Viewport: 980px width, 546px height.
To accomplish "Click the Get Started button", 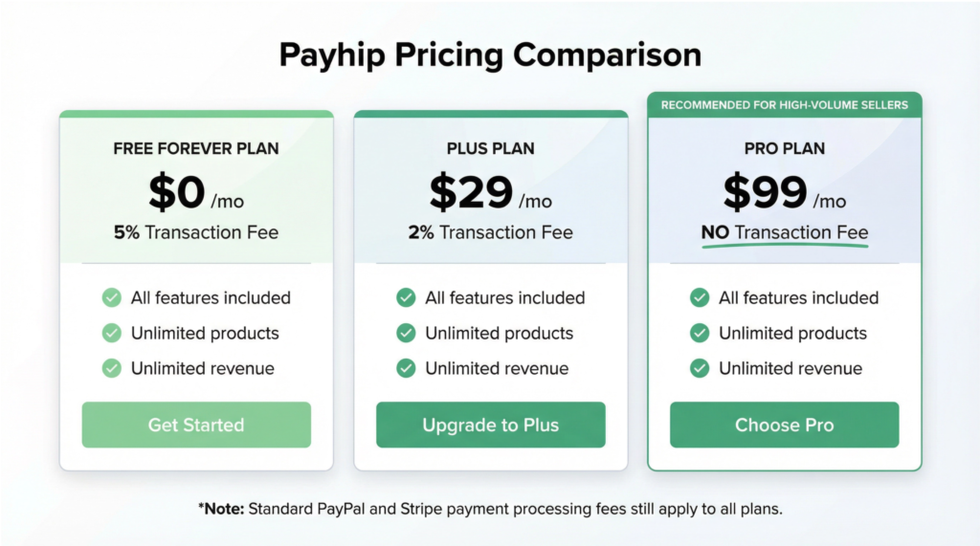I will 196,425.
